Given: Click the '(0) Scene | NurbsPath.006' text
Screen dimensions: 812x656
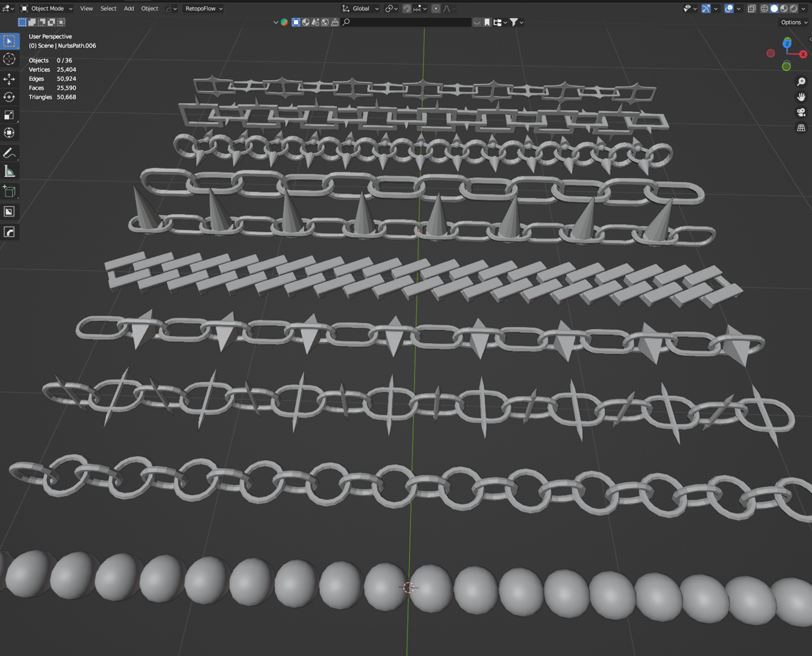Looking at the screenshot, I should pos(62,46).
